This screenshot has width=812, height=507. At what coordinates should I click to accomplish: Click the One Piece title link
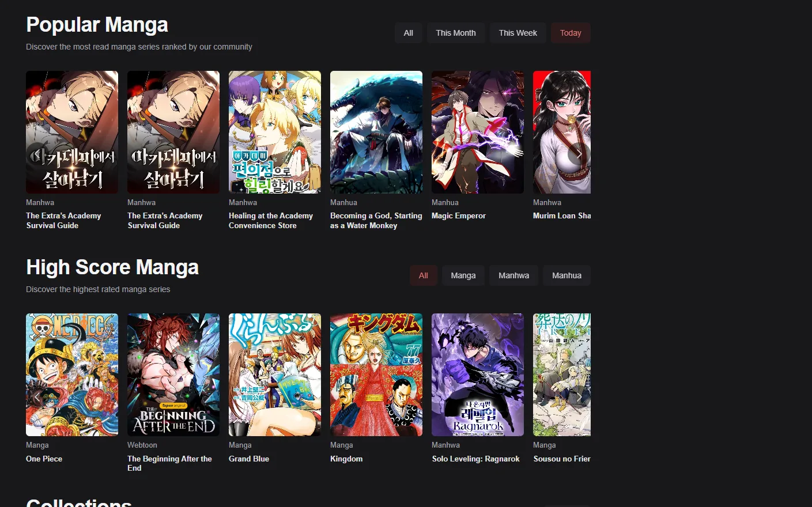(x=44, y=459)
